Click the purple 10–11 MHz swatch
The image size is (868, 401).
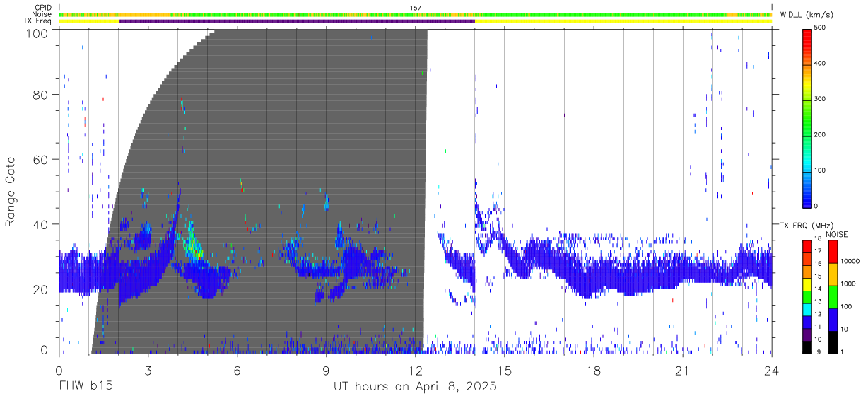point(807,333)
